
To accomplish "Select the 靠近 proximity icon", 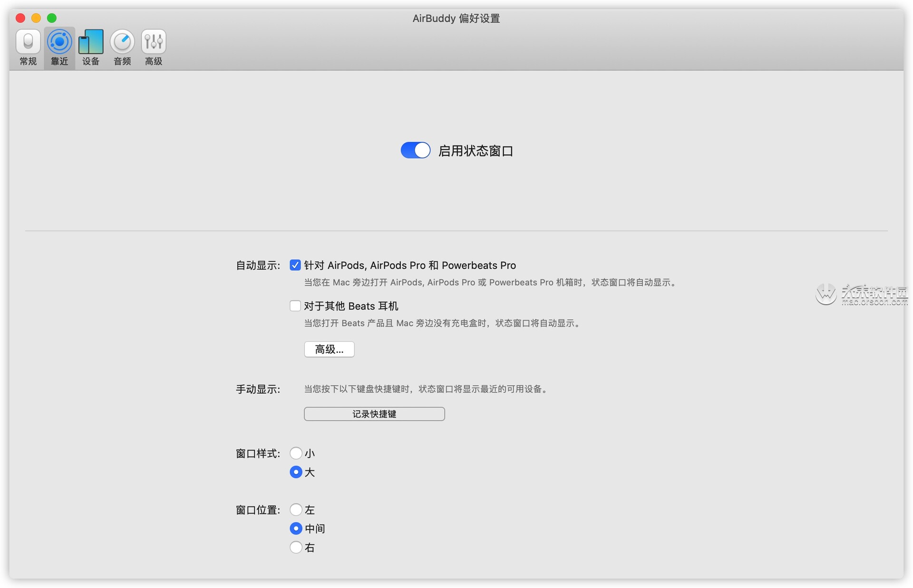I will [59, 42].
